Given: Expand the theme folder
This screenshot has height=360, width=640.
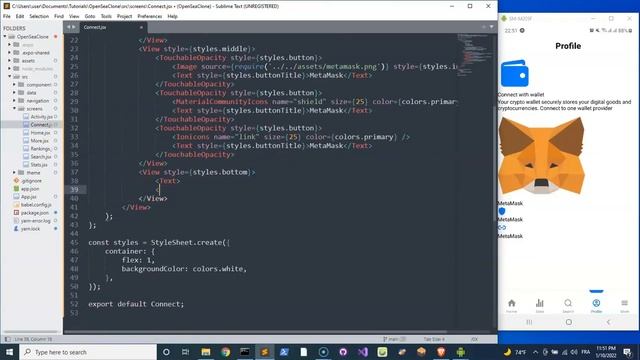Looking at the screenshot, I should 14,173.
